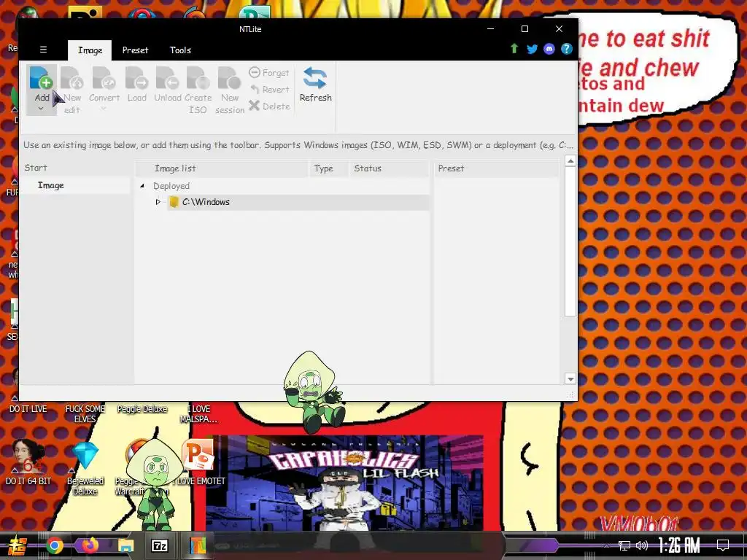The image size is (747, 560).
Task: Switch to the Image ribbon tab
Action: 90,50
